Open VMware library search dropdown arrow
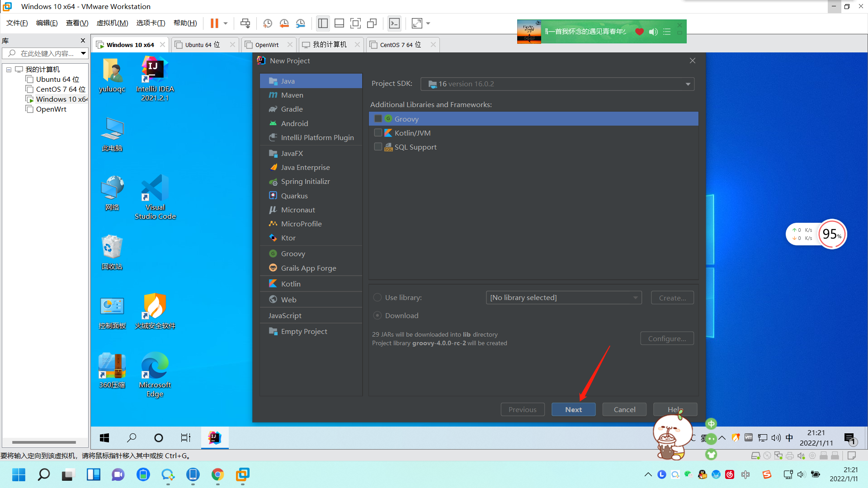Screen dimensions: 868x488 coord(83,53)
